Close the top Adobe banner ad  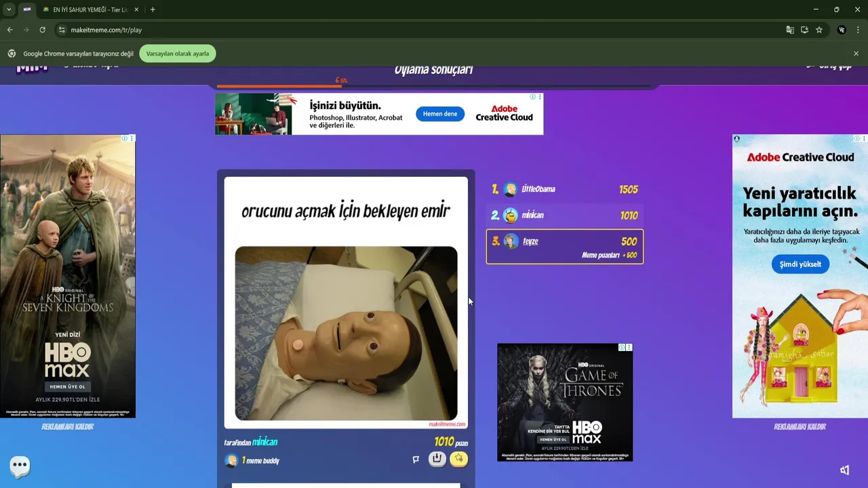(540, 97)
